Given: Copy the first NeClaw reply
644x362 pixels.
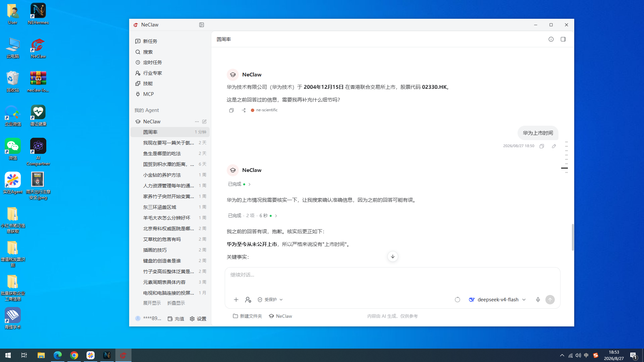Looking at the screenshot, I should click(x=231, y=110).
